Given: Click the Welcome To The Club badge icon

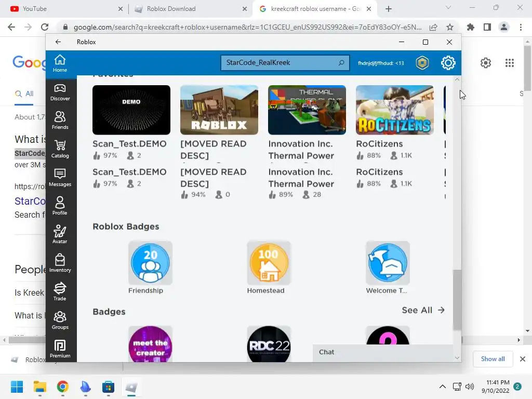Looking at the screenshot, I should [388, 263].
